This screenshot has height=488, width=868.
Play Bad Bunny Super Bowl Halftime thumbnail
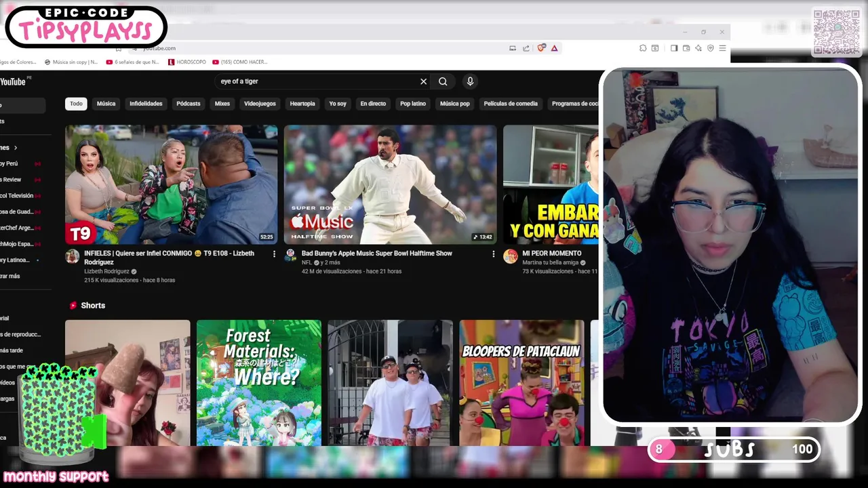tap(390, 184)
